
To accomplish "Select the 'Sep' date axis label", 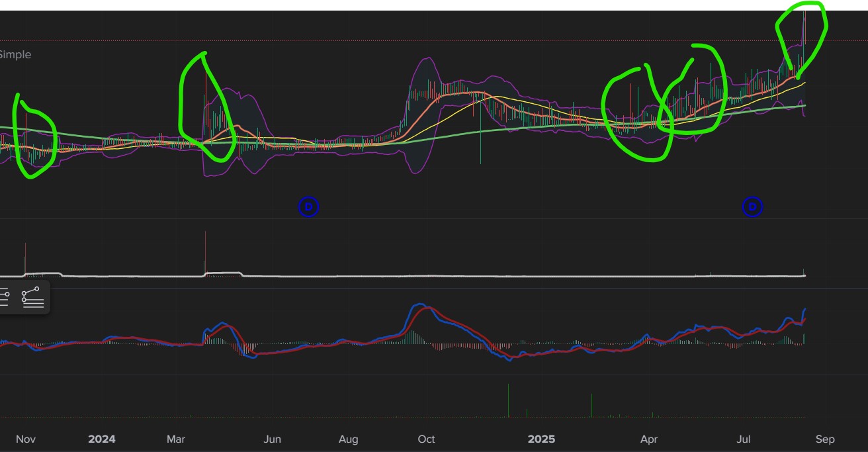I will click(825, 439).
